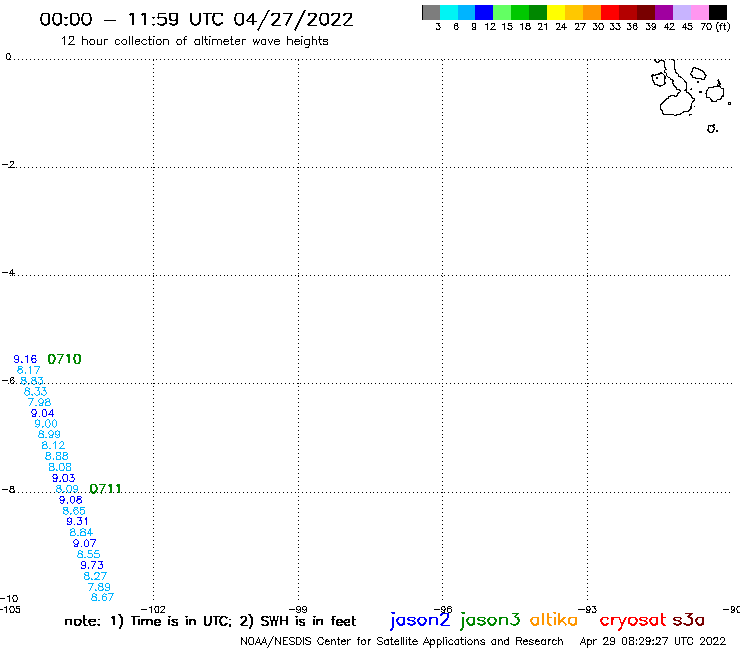The height and width of the screenshot is (650, 740).
Task: Select the yellow swatch in the wave height legend
Action: [556, 12]
